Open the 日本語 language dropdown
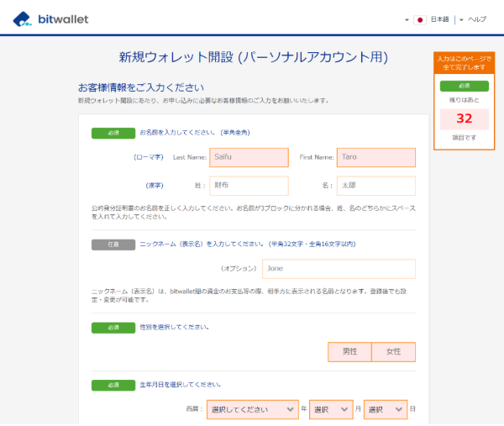The width and height of the screenshot is (504, 426). click(x=439, y=18)
